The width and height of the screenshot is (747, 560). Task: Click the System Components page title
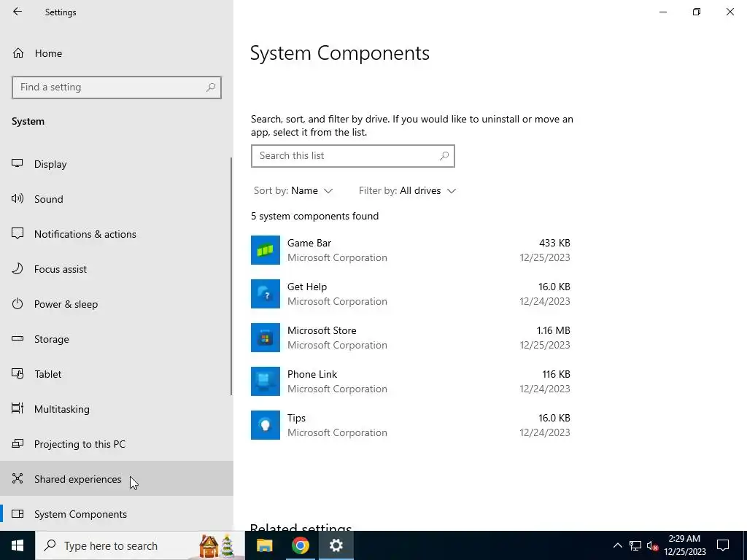tap(340, 52)
